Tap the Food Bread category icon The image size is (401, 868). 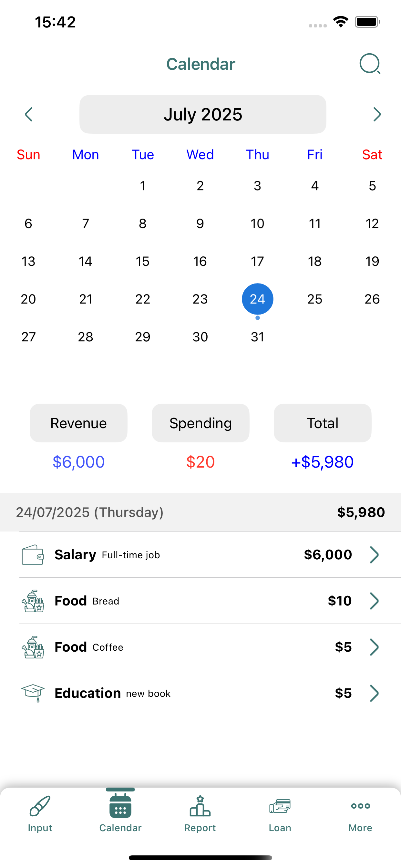coord(33,601)
